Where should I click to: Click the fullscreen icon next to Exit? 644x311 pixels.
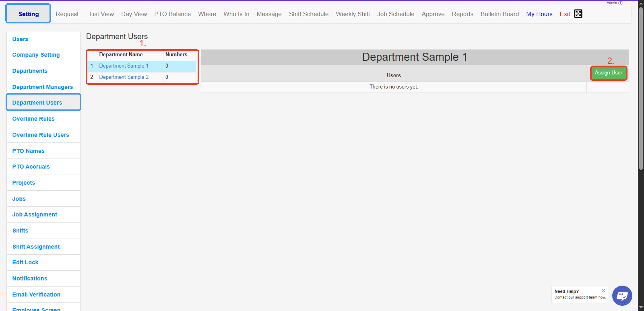(x=578, y=14)
